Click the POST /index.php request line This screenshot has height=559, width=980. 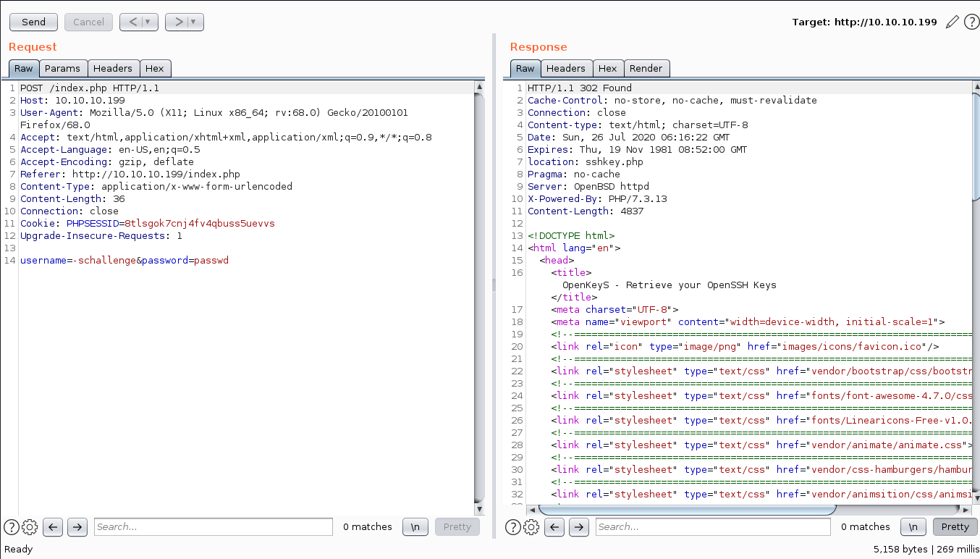point(90,88)
